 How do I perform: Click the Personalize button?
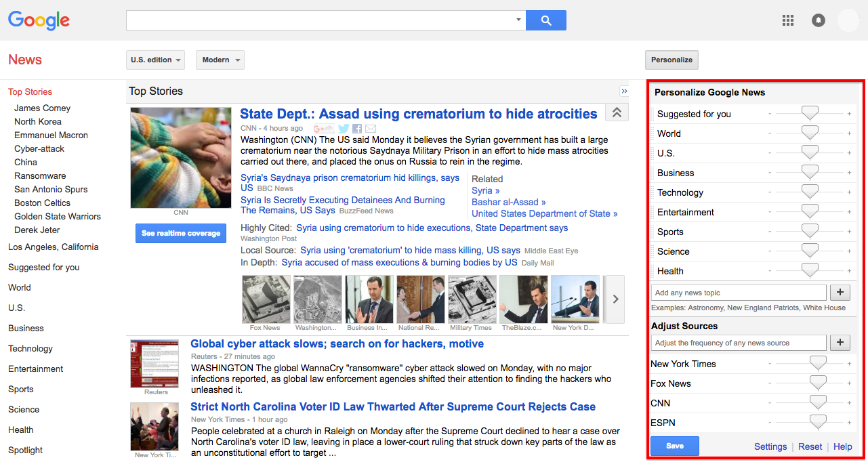point(671,60)
